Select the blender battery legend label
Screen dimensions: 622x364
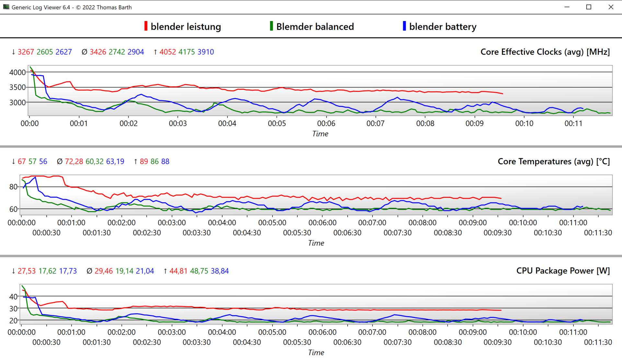point(443,27)
